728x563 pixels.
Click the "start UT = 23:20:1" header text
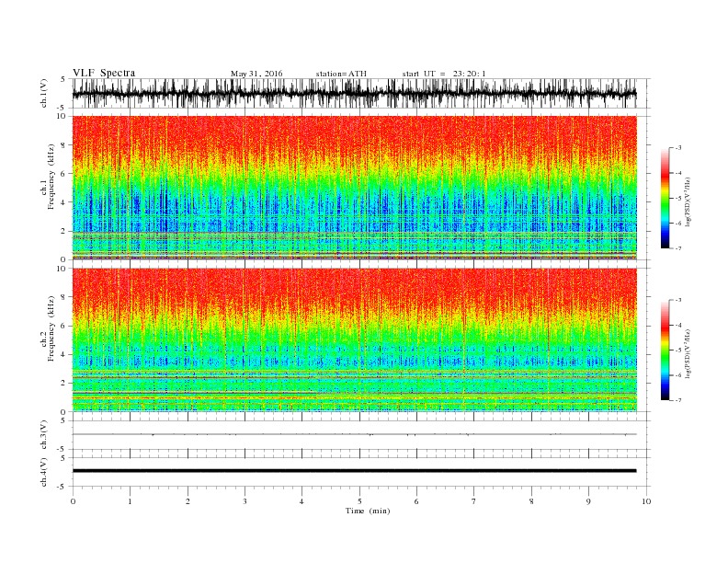(444, 74)
